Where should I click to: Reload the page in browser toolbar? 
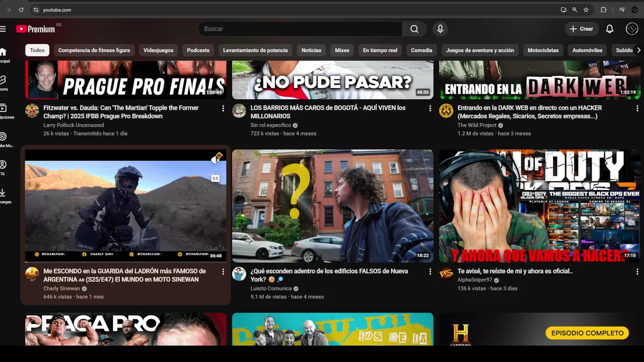[x=21, y=10]
